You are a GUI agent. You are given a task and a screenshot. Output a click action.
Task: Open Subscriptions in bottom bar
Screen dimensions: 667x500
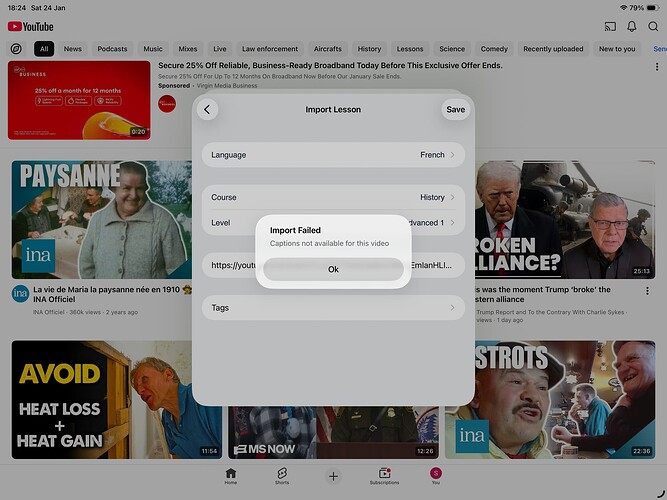384,475
